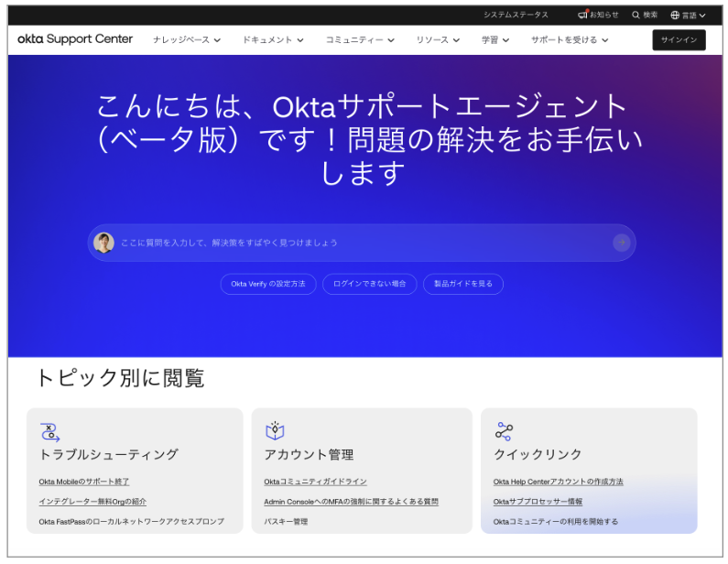
Task: Click the クイックリンク share-nodes icon
Action: (504, 431)
